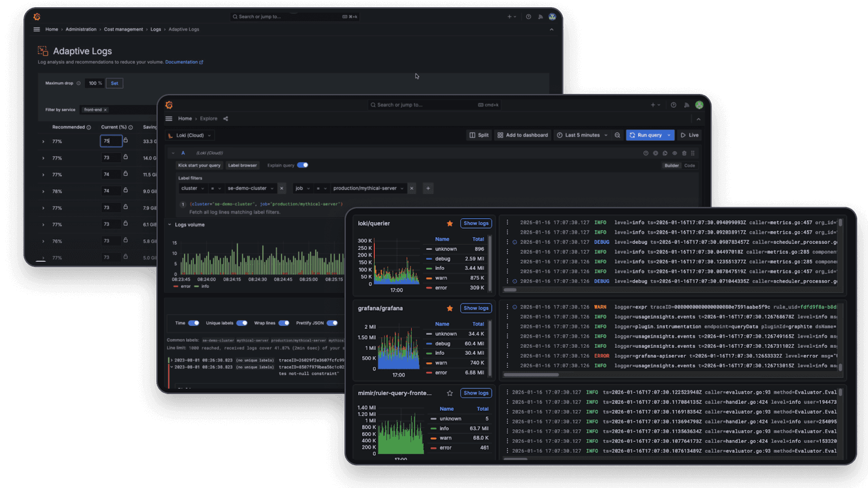Open the Documentation link
Screen dimensions: 868x488
coord(184,62)
